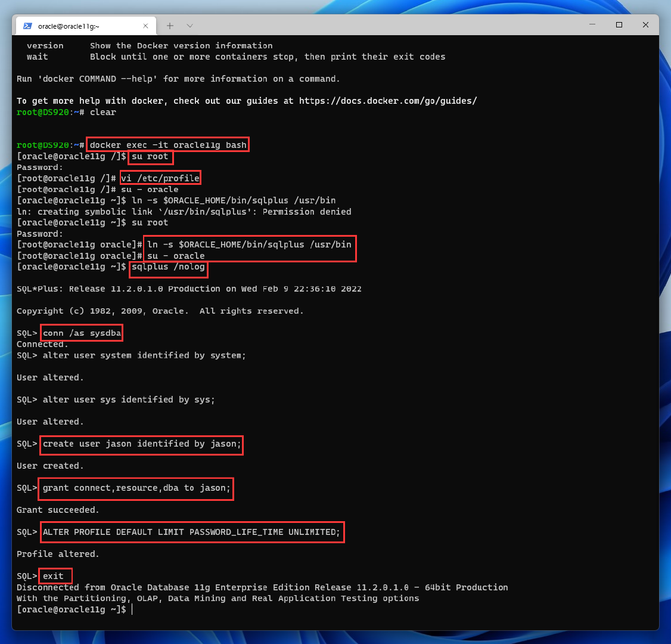Click the 'docker exec -it oracle11g bash' command

[x=168, y=145]
